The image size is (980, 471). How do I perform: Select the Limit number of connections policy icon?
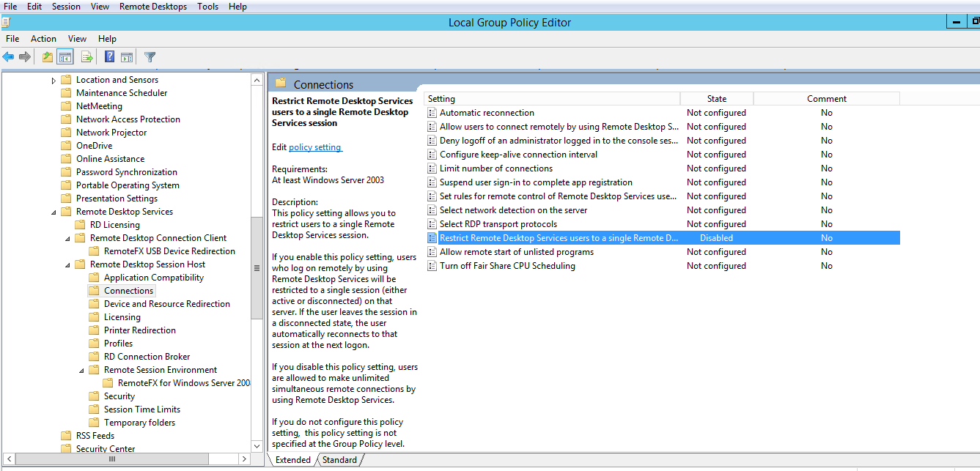pyautogui.click(x=432, y=168)
